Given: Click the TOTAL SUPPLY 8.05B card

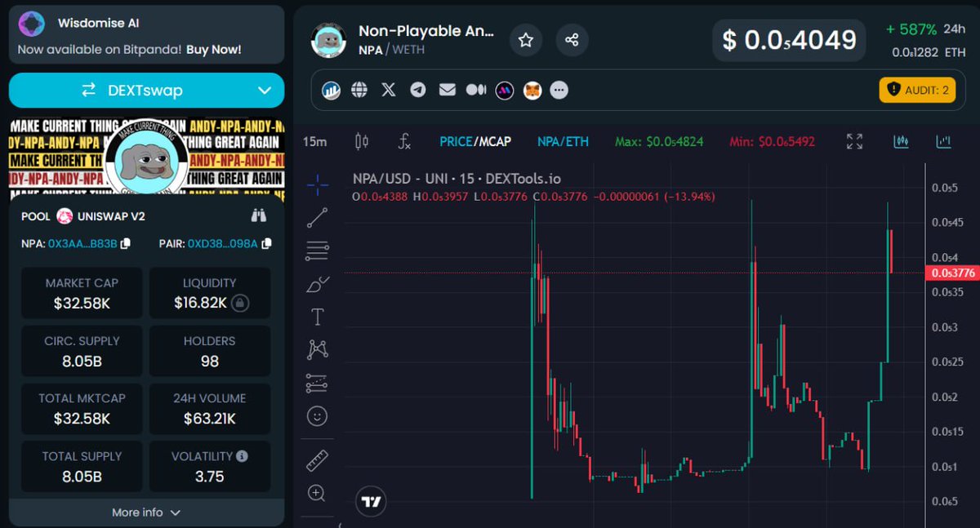Looking at the screenshot, I should pos(82,467).
